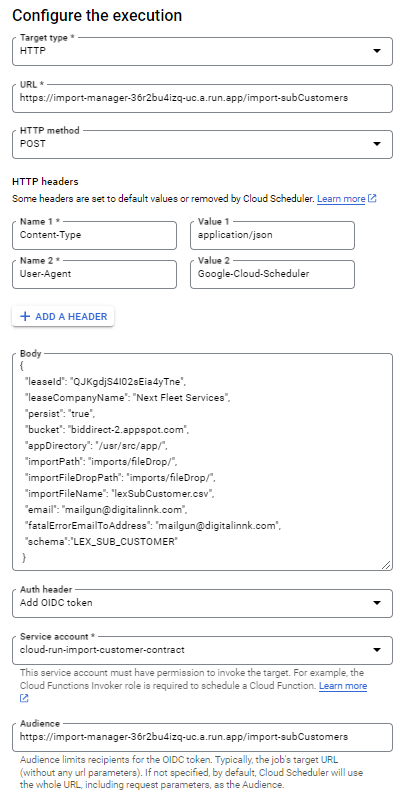Click the Value 2 Google-Cloud-Scheduler field

pyautogui.click(x=273, y=275)
